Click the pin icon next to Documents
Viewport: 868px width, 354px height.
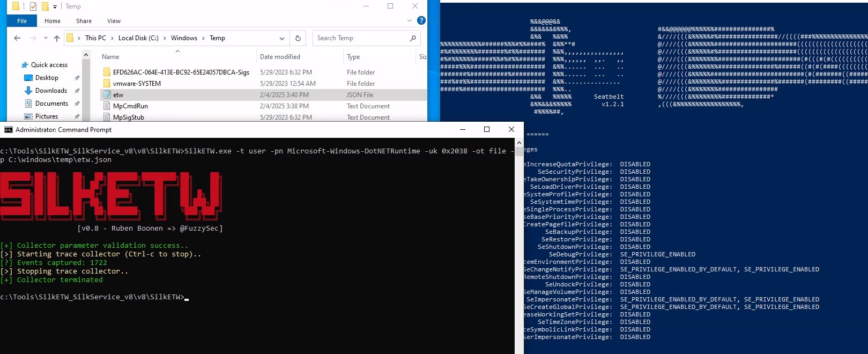point(77,104)
